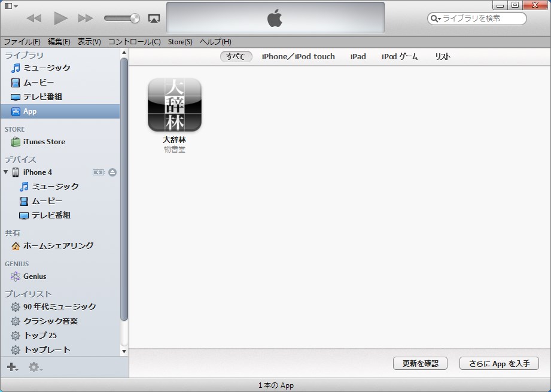Screen dimensions: 551x392
Task: Select the 大辞林 app icon thumbnail
Action: coord(175,105)
